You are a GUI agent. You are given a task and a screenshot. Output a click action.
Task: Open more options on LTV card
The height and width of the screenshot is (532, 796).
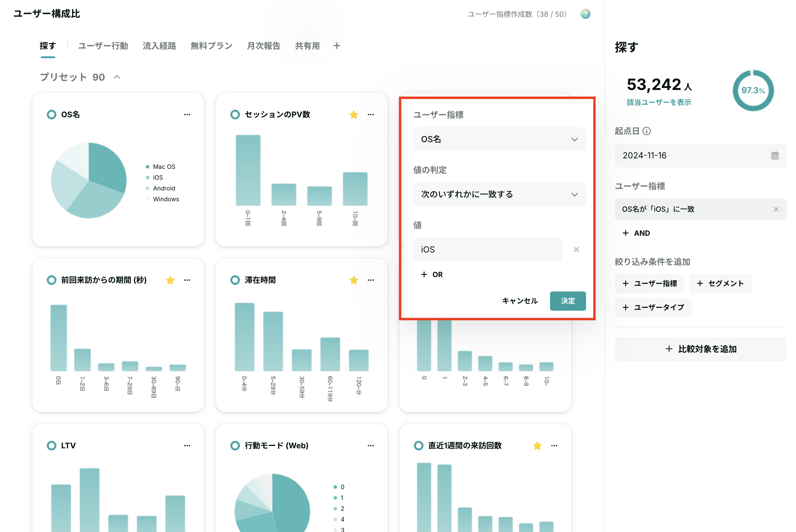tap(187, 446)
